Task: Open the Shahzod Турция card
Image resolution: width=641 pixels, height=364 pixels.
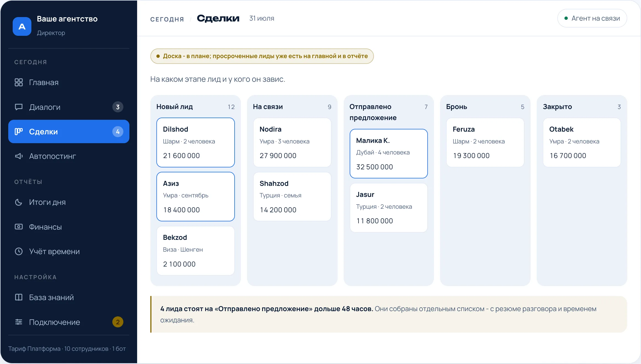Action: (x=292, y=197)
